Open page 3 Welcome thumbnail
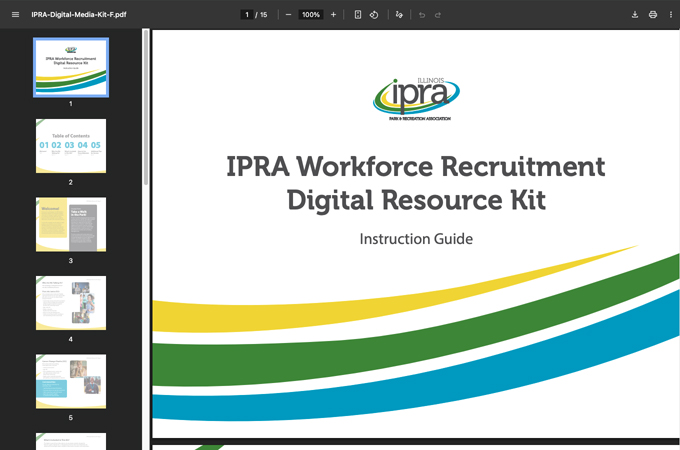This screenshot has height=450, width=680. pyautogui.click(x=71, y=224)
